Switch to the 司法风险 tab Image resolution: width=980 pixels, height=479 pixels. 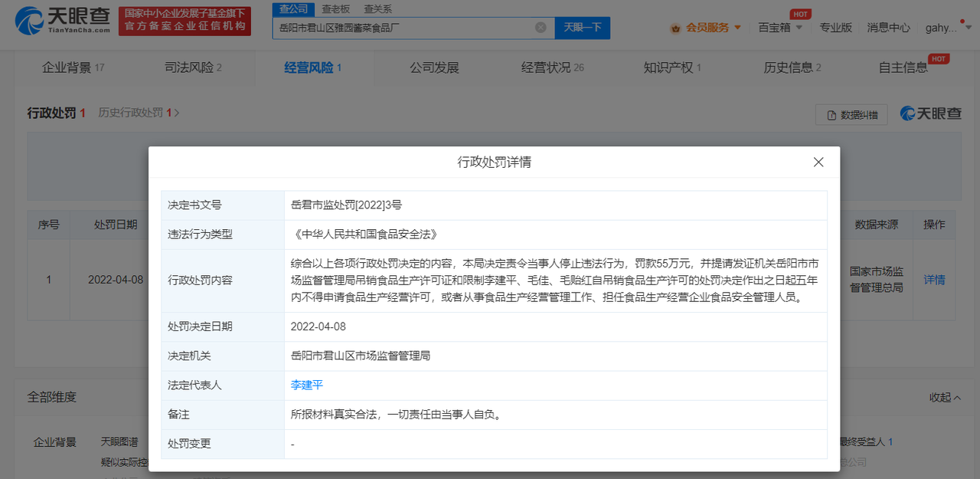coord(193,67)
